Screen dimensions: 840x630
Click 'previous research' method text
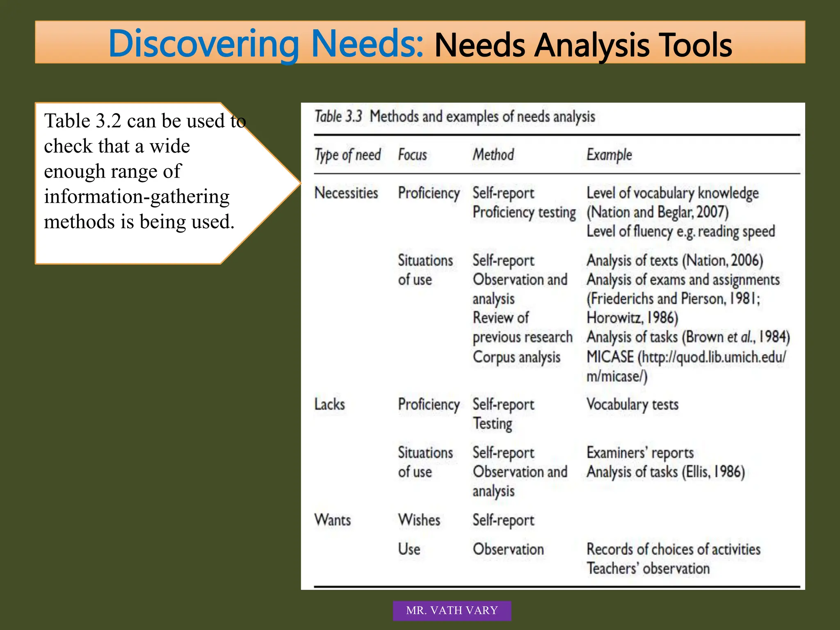pos(523,338)
